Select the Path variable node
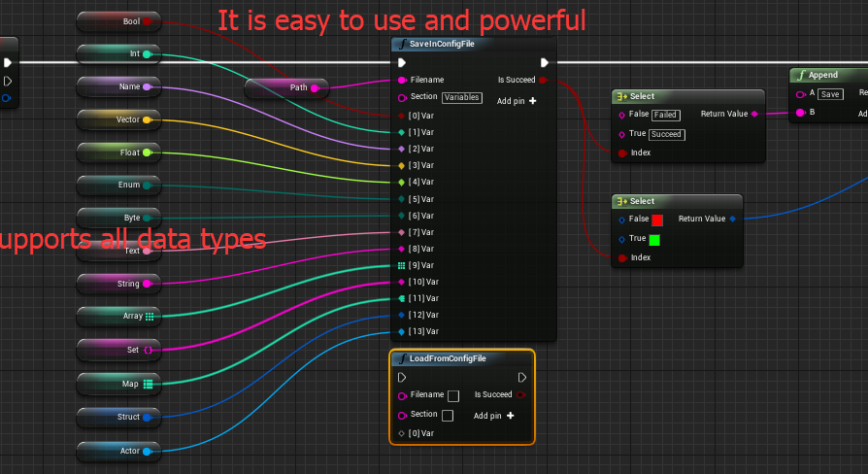 pos(286,88)
